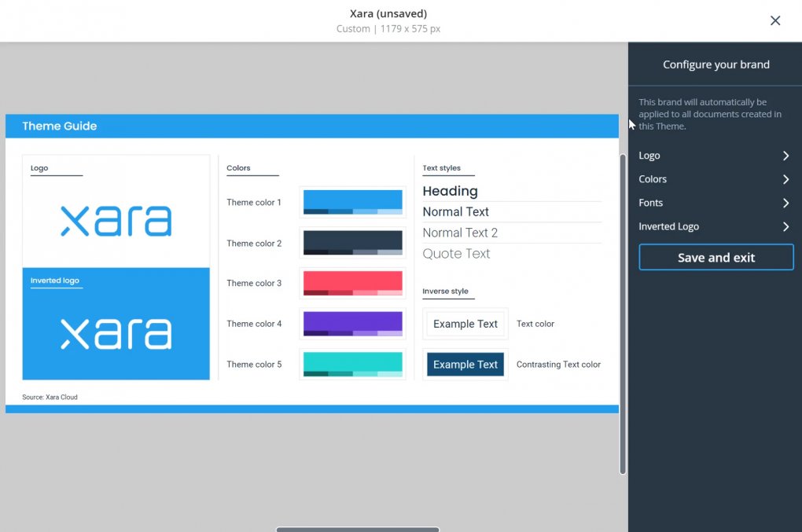The height and width of the screenshot is (532, 802).
Task: Click the Contrasting Text color label
Action: [x=558, y=365]
